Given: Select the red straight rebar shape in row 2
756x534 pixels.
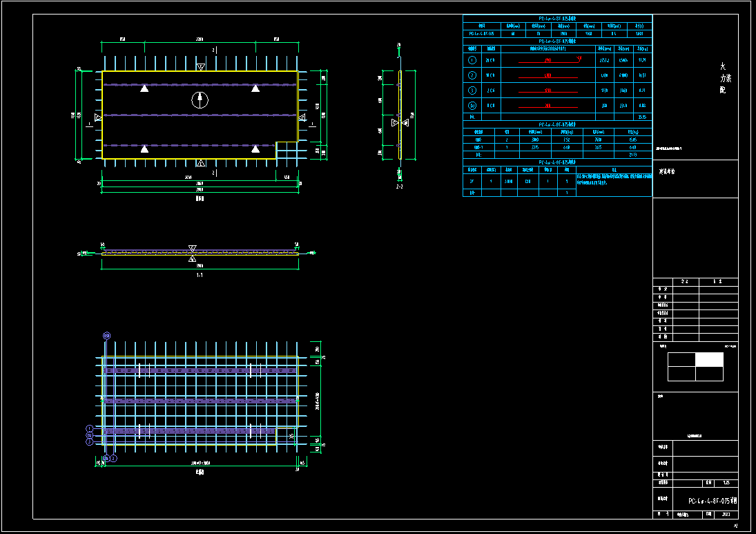Looking at the screenshot, I should 547,76.
